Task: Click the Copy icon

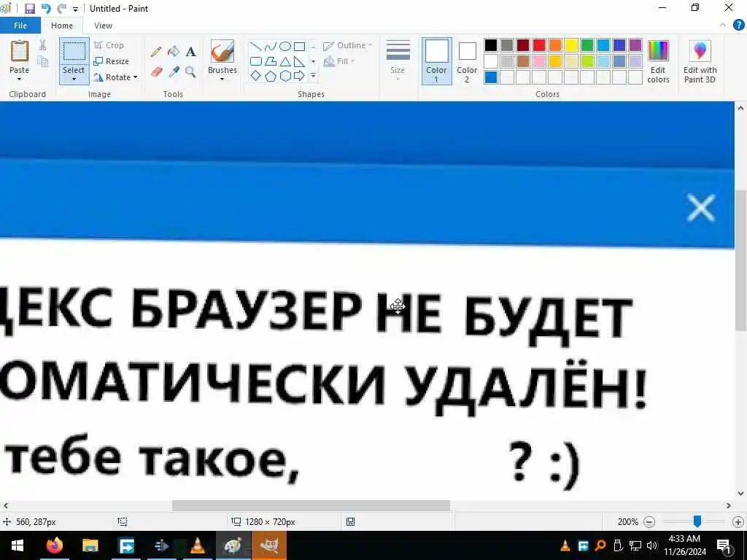Action: coord(42,61)
